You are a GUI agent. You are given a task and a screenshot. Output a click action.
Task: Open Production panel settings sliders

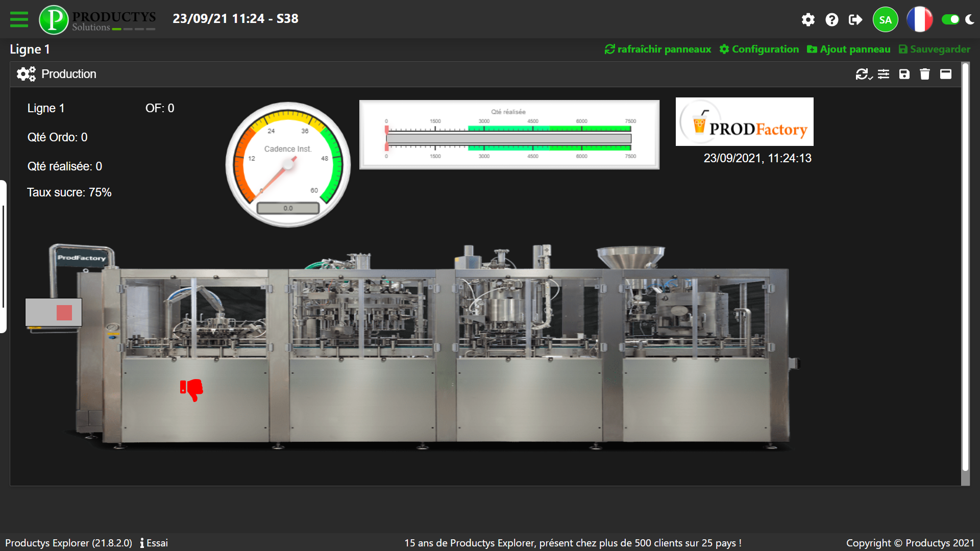pyautogui.click(x=884, y=74)
